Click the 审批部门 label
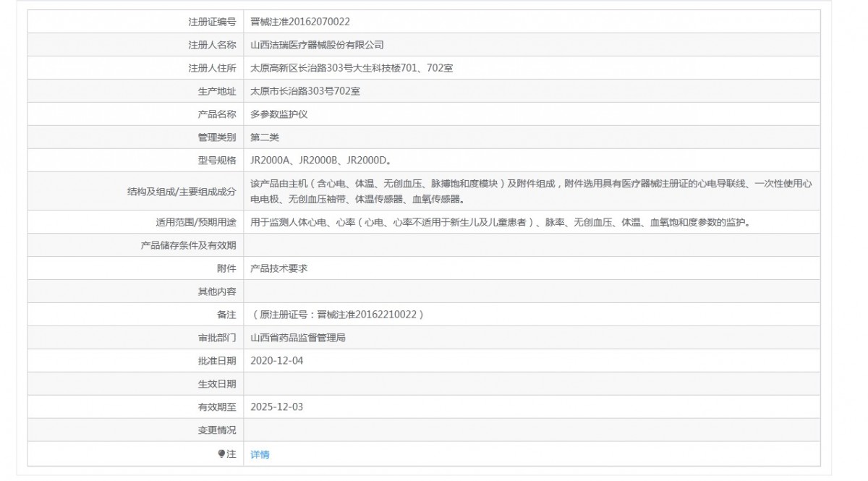868x481 pixels. [x=217, y=338]
